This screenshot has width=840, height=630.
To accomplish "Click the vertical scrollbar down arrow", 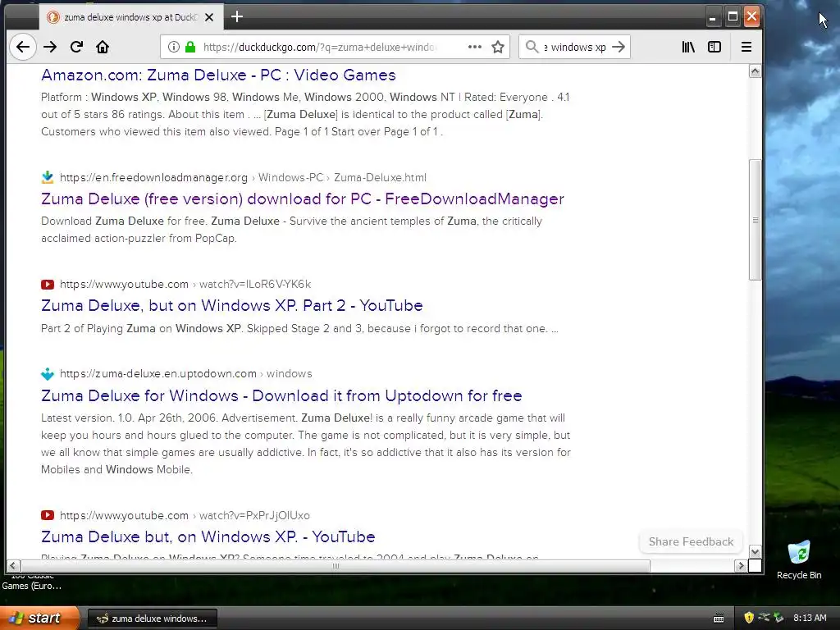I will pyautogui.click(x=755, y=552).
